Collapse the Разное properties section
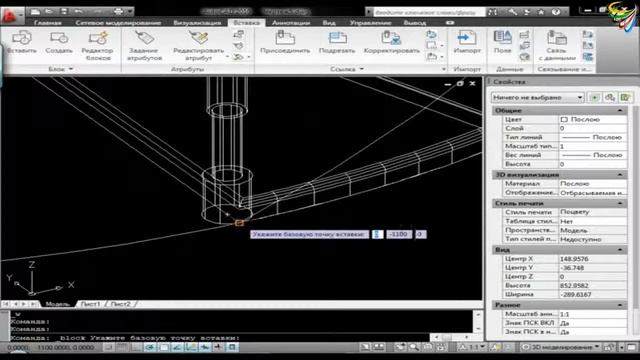 [620, 305]
